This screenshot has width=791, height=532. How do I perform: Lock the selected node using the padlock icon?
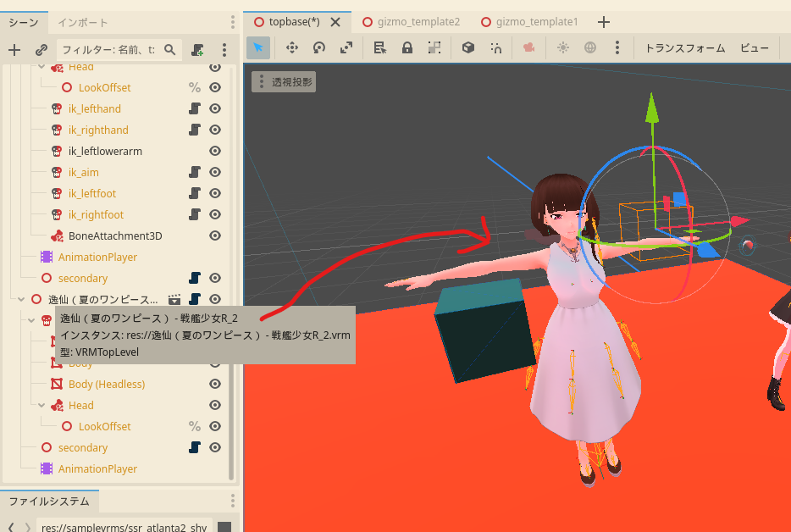(407, 47)
